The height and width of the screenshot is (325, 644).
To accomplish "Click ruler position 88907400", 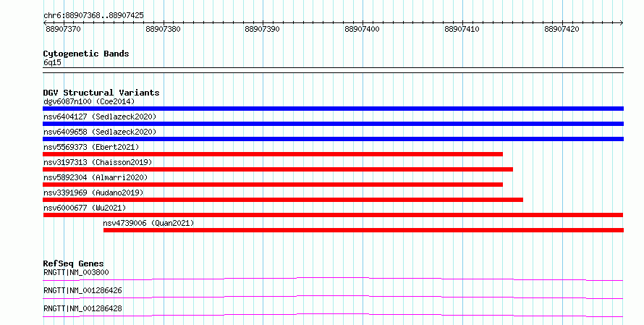I will click(363, 29).
